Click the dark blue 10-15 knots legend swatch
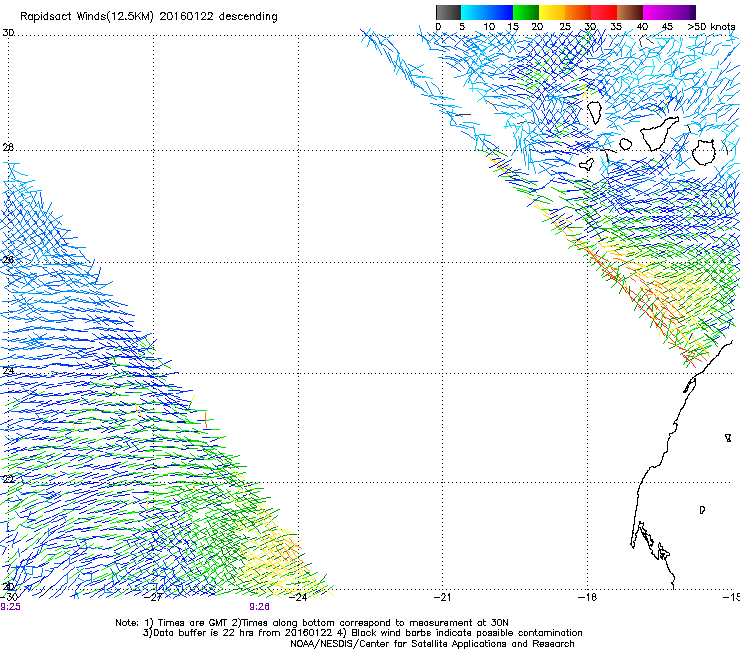740x650 pixels. click(x=500, y=12)
